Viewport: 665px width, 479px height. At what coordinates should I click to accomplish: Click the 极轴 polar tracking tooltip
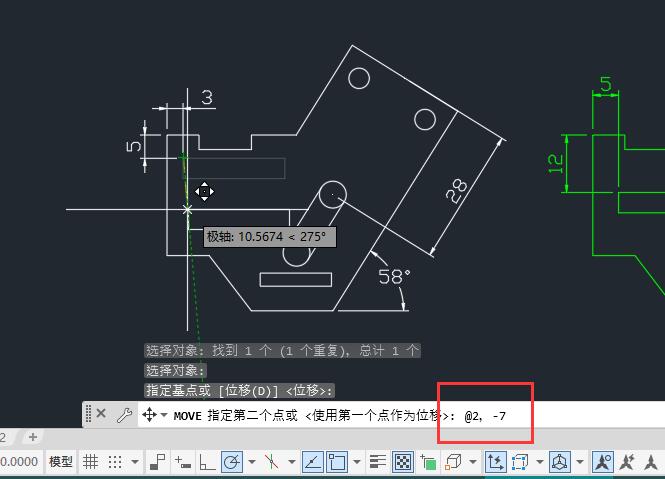[270, 237]
